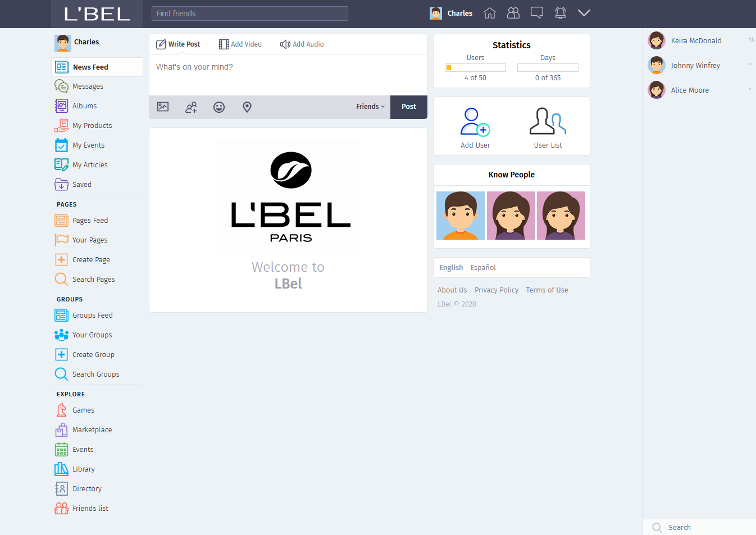Switch to the Add Video tab
Image resolution: width=756 pixels, height=535 pixels.
coord(240,44)
